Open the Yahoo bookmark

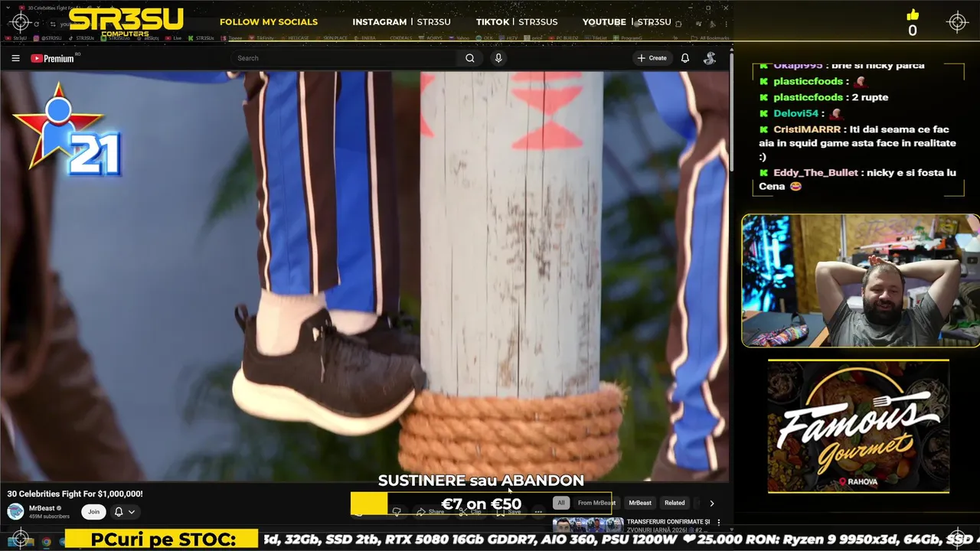click(x=461, y=37)
